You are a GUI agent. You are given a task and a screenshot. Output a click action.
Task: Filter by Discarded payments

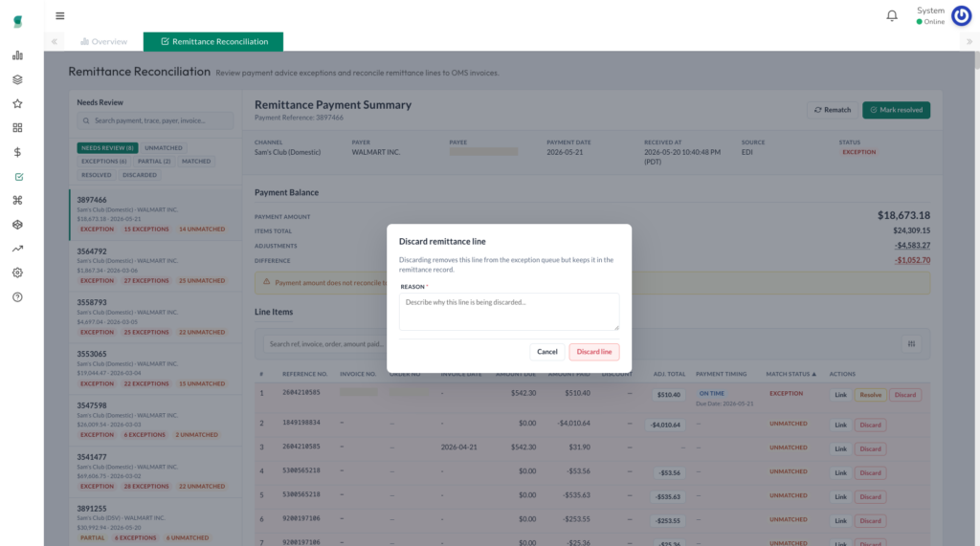[x=140, y=175]
